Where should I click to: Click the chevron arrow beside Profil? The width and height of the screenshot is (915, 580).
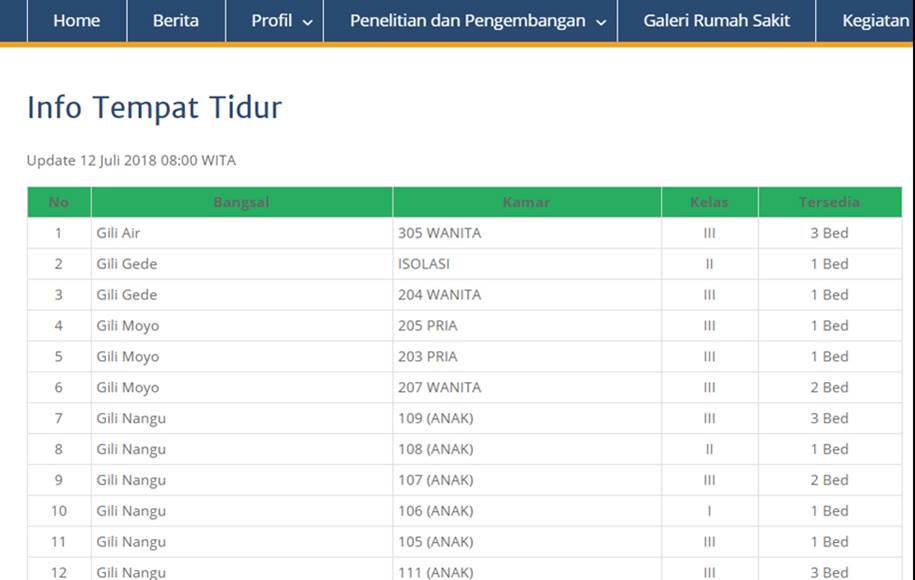307,22
